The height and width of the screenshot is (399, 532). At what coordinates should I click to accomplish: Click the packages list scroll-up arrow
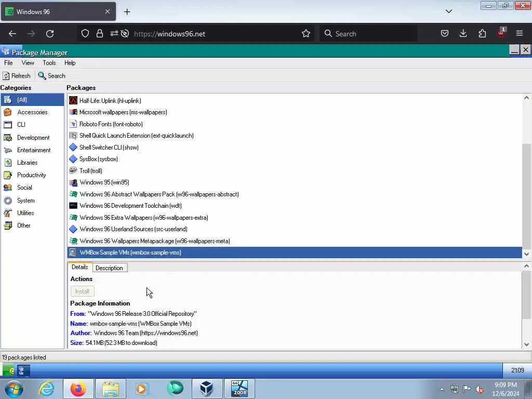pyautogui.click(x=527, y=98)
